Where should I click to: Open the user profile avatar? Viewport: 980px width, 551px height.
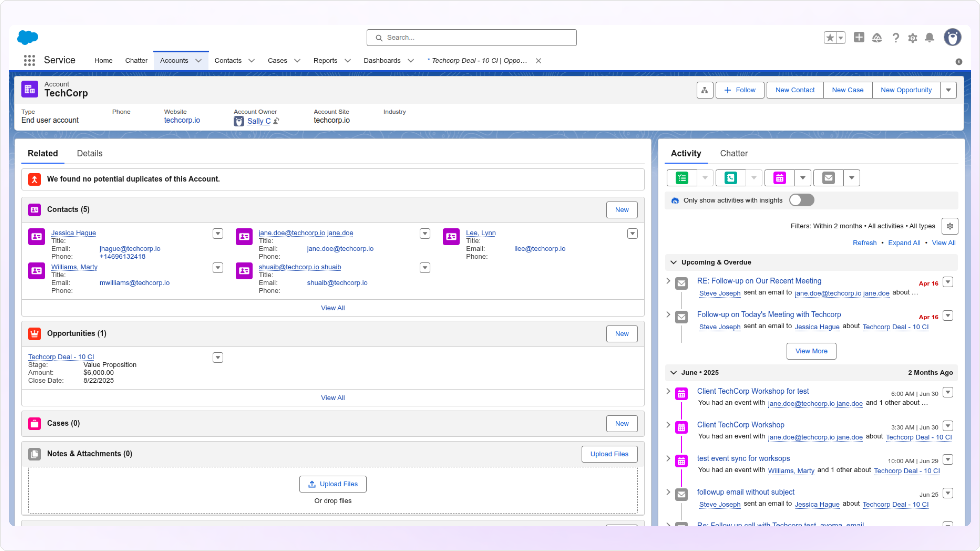coord(952,37)
